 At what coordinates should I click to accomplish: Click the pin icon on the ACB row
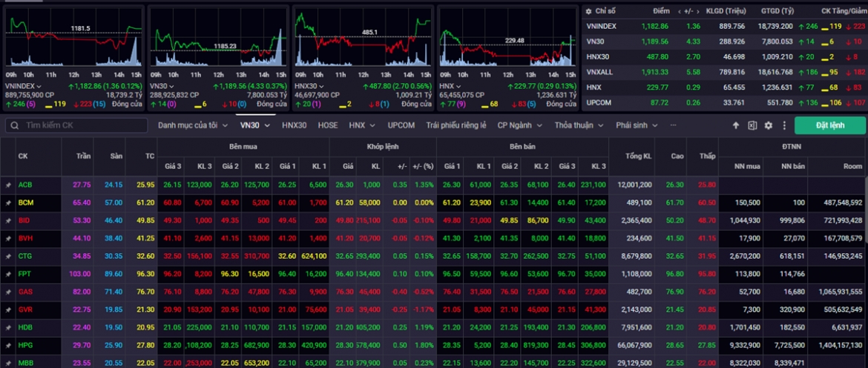click(x=7, y=185)
